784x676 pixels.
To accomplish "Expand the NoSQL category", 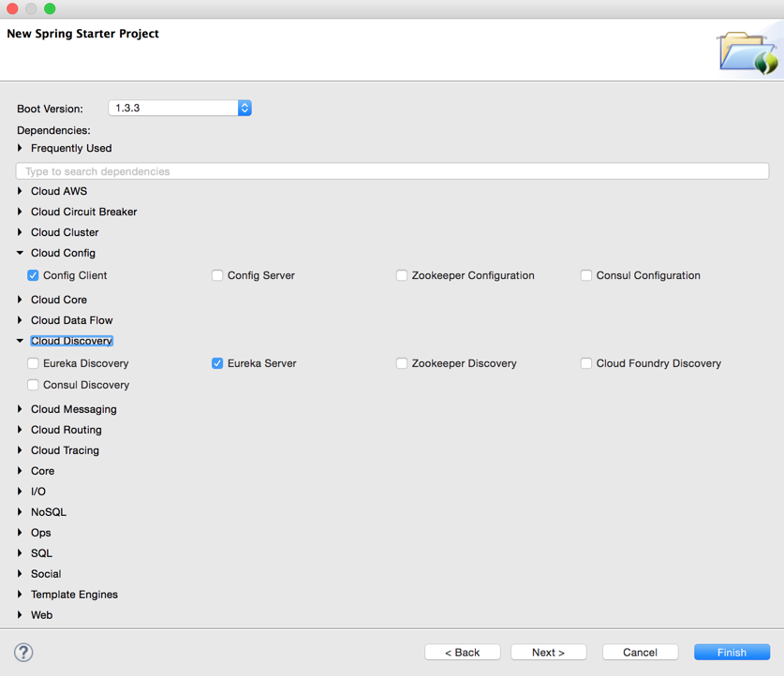I will click(x=20, y=511).
